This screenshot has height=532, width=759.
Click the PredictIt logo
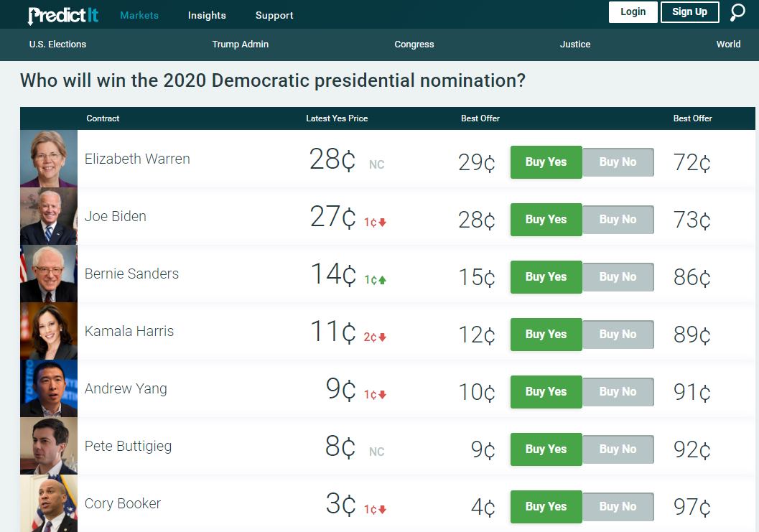[x=65, y=14]
